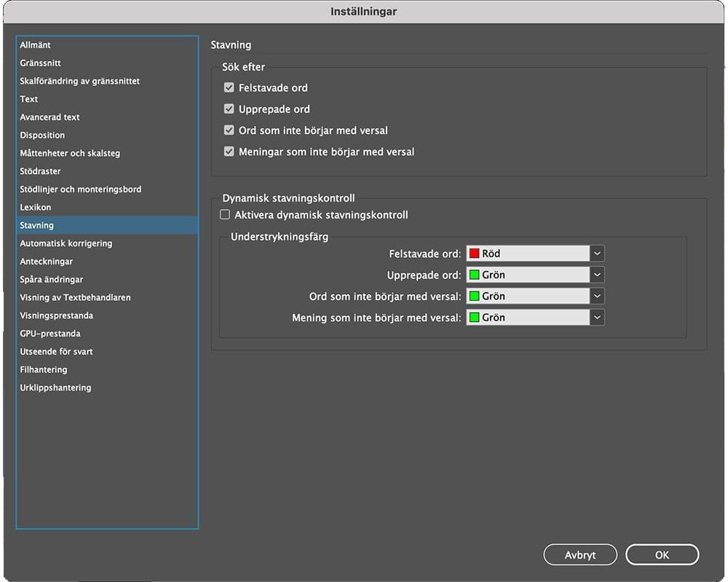
Task: Open Stödlinjer och monteringsbord
Action: click(x=107, y=189)
